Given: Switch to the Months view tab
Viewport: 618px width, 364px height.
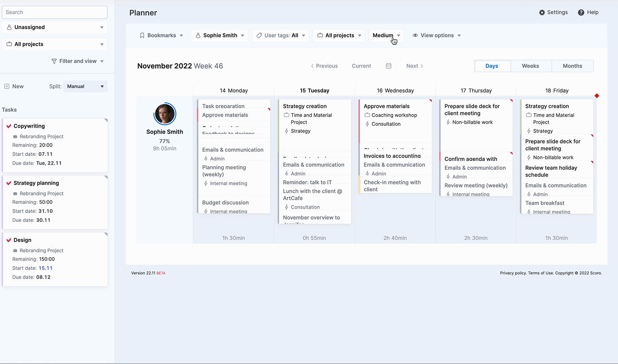Looking at the screenshot, I should (573, 66).
